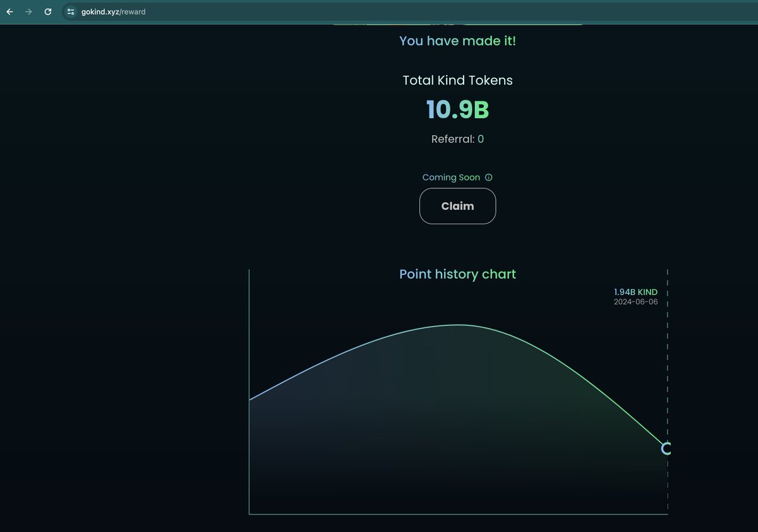Click the 2024-06-06 date label
This screenshot has width=758, height=532.
click(x=635, y=302)
